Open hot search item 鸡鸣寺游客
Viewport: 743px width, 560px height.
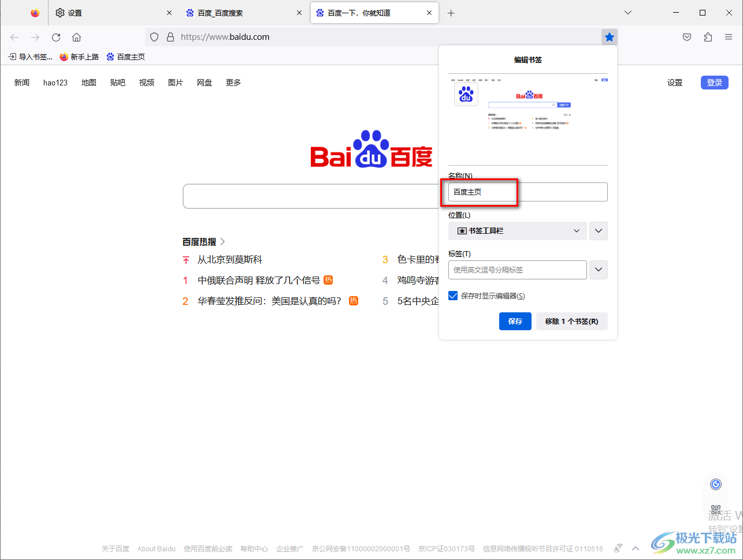[x=418, y=281]
